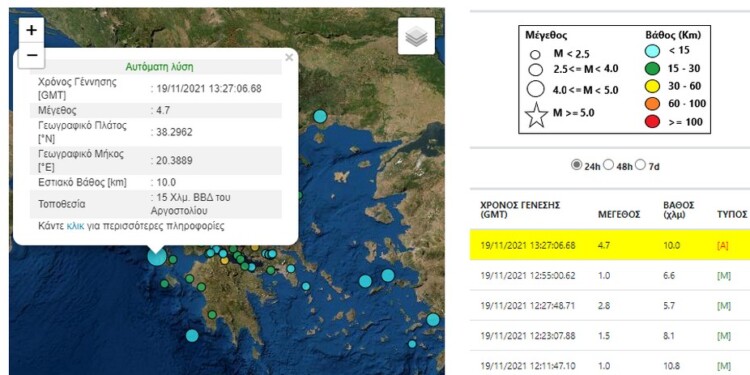Select row with time 12:23:07.88
The width and height of the screenshot is (750, 375).
coord(610,336)
